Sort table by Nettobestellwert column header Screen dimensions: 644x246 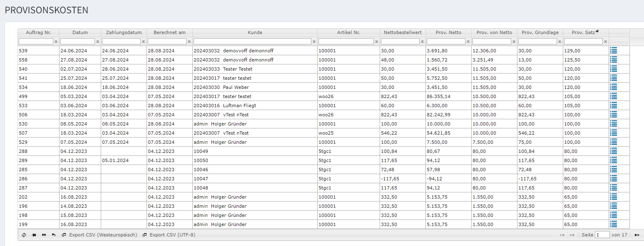tap(403, 32)
